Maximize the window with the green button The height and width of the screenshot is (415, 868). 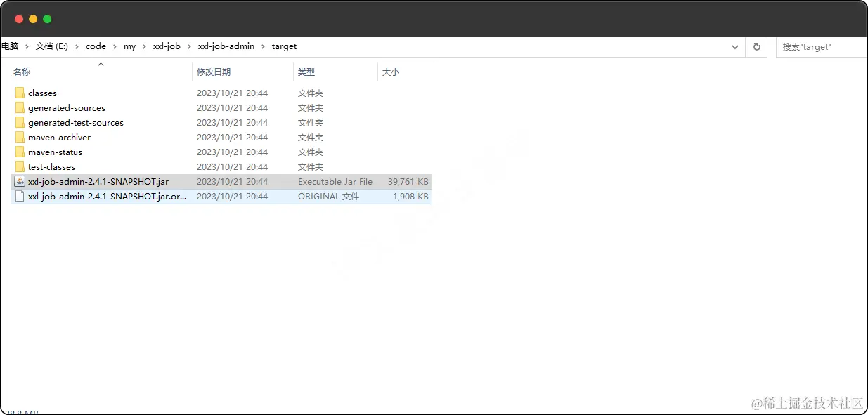(47, 19)
